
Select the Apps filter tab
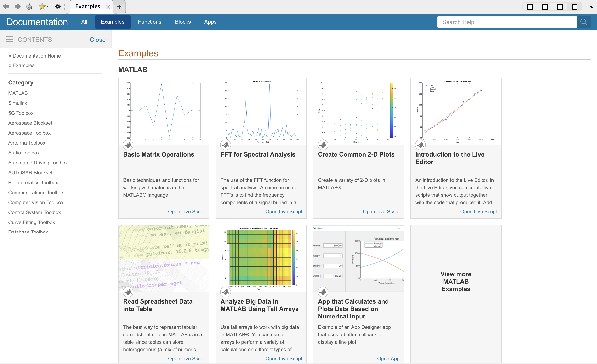[210, 22]
